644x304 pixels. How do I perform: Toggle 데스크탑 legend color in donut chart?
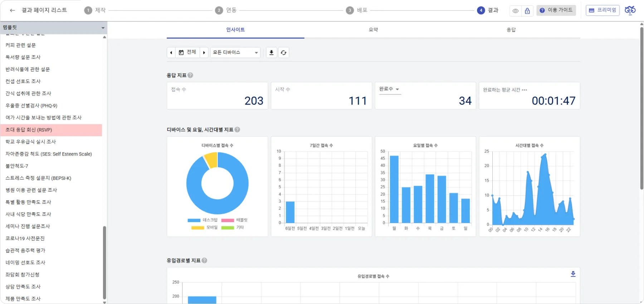coord(194,220)
